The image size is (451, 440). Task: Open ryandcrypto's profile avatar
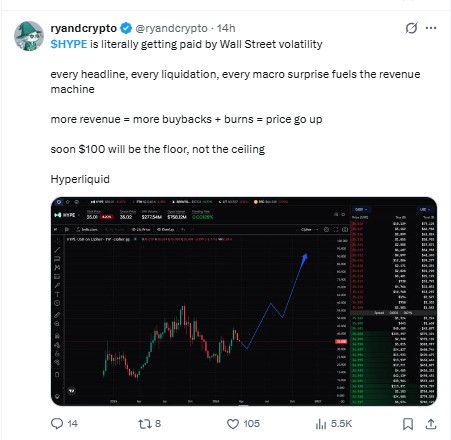[x=29, y=36]
